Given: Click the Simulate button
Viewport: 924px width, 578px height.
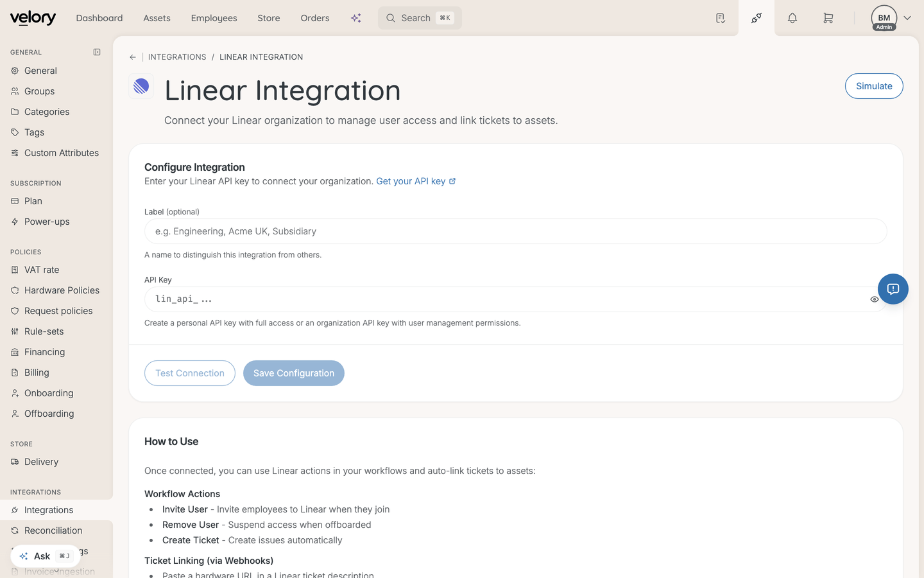Looking at the screenshot, I should (x=874, y=86).
